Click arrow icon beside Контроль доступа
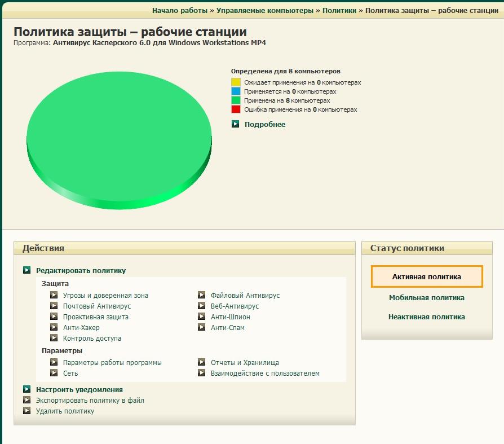This screenshot has height=444, width=504. click(54, 338)
